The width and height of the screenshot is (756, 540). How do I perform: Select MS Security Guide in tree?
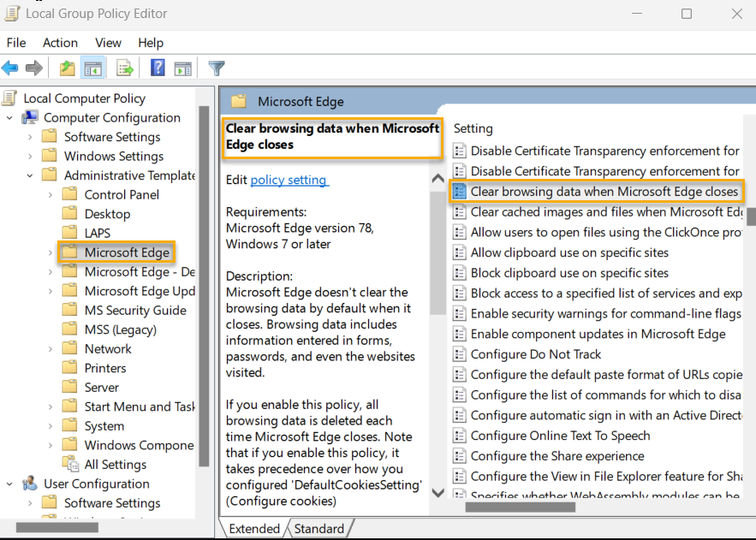tap(135, 311)
